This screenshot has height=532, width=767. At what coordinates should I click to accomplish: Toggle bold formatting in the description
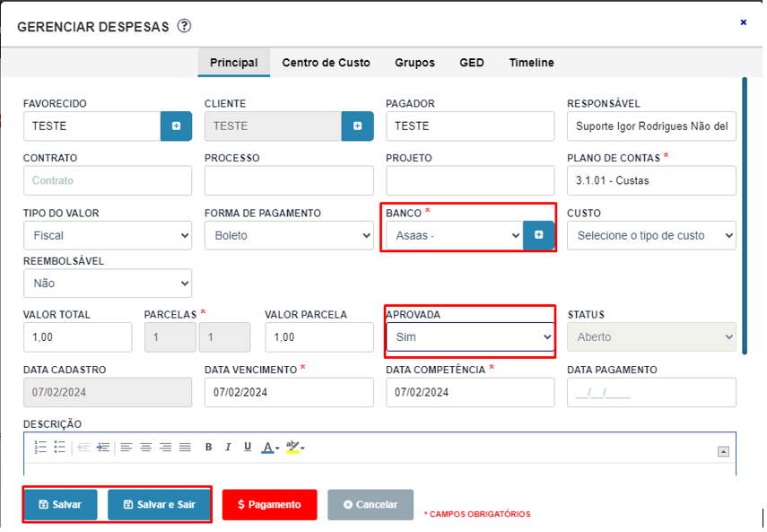(208, 447)
